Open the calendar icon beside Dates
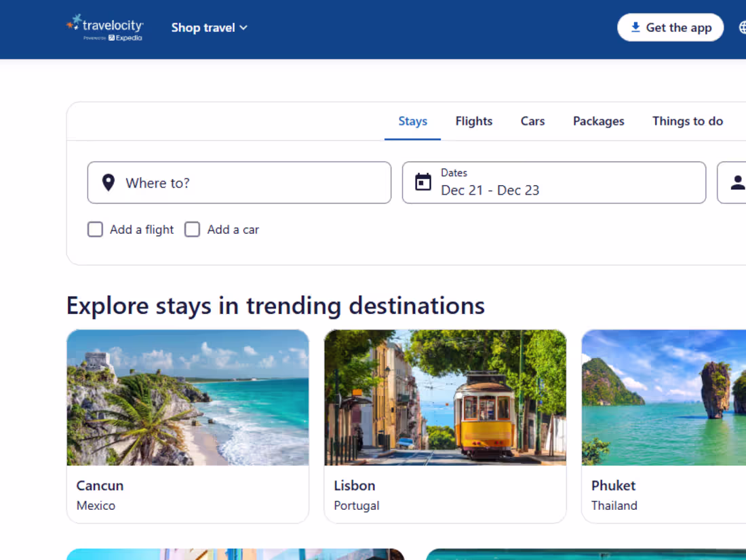The image size is (746, 560). point(423,182)
